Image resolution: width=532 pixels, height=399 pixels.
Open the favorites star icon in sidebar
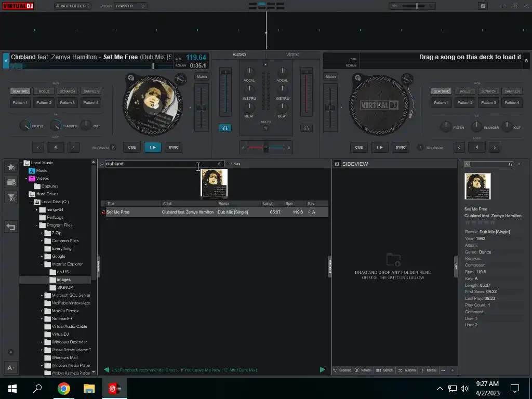pos(11,167)
